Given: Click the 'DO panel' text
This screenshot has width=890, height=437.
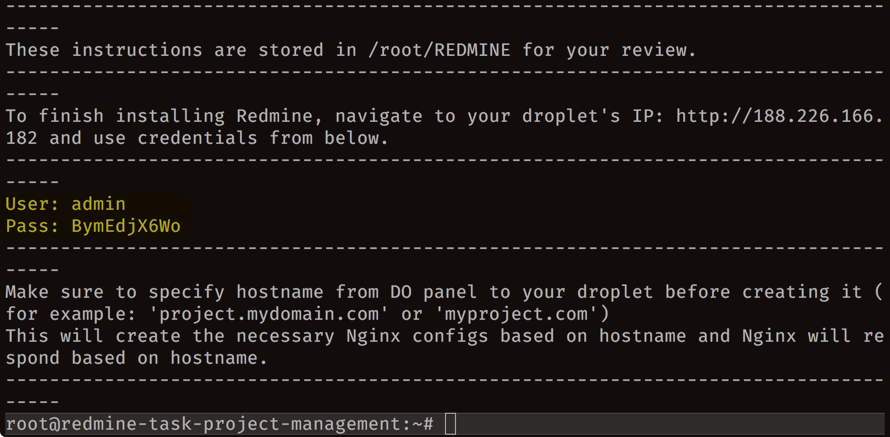Looking at the screenshot, I should pos(434,292).
